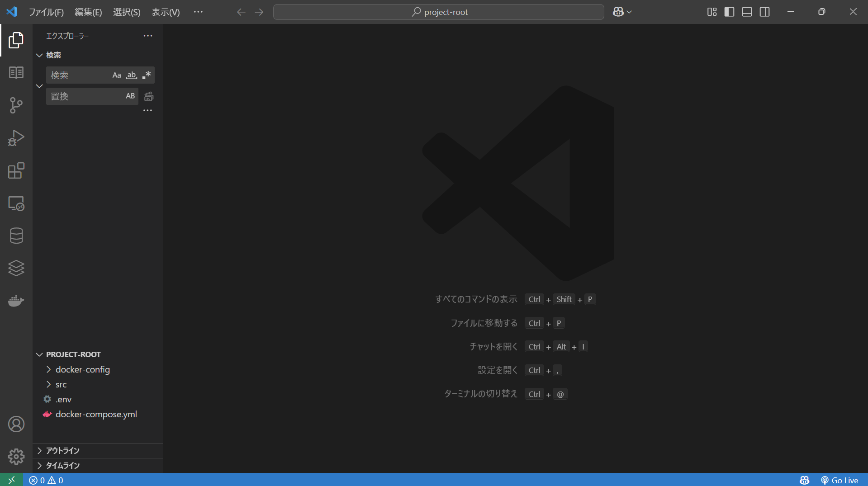Click the ファイルに移動する hint text

(484, 323)
